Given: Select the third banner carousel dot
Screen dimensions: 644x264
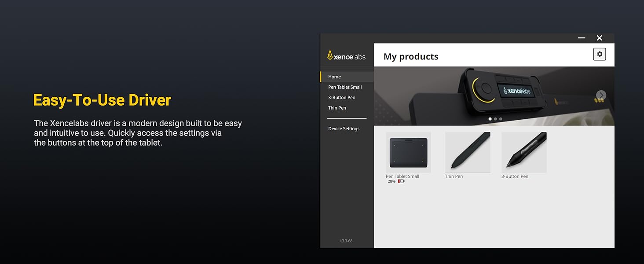Looking at the screenshot, I should 501,119.
